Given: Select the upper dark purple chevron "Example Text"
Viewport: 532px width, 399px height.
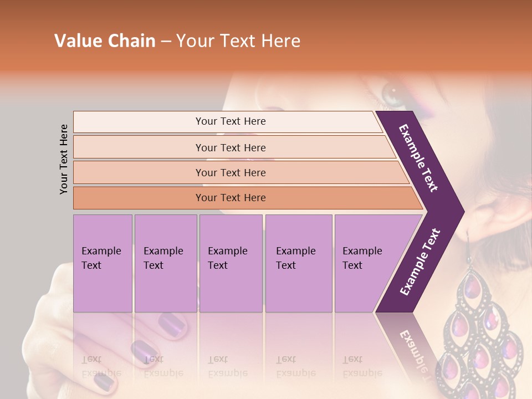Looking at the screenshot, I should coord(419,158).
